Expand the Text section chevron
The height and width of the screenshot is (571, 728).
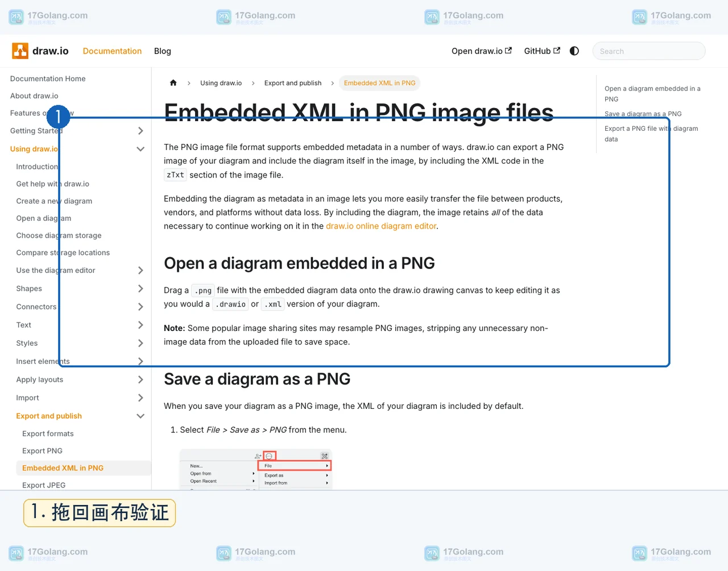click(140, 325)
